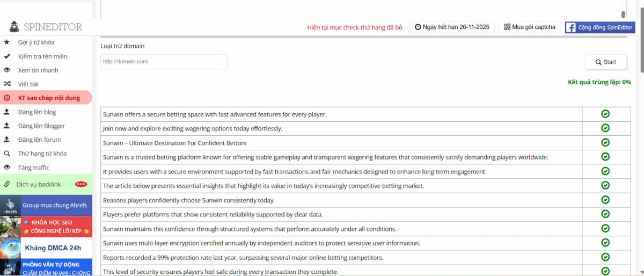Select Đăng lên forum in the sidebar
Image resolution: width=644 pixels, height=276 pixels.
point(39,140)
